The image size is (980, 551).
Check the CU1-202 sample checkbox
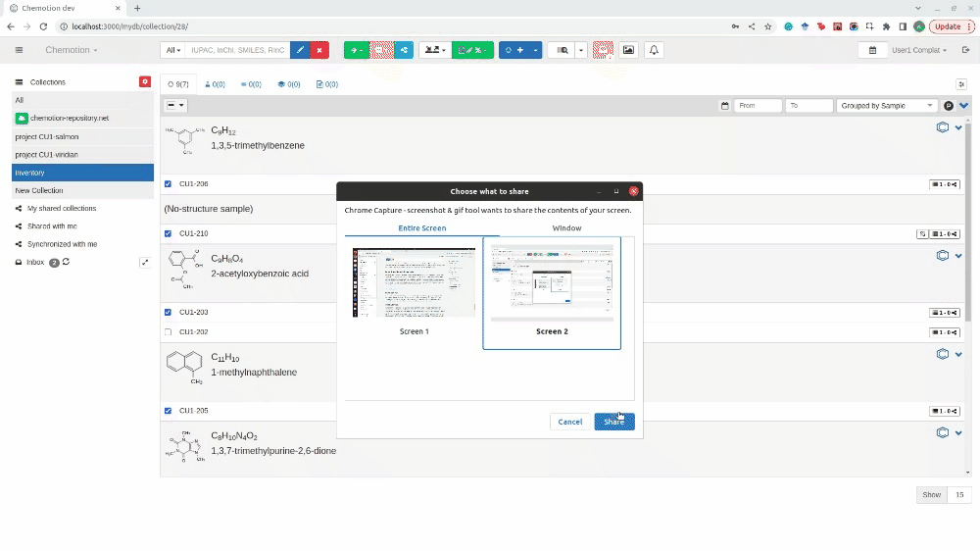tap(168, 332)
